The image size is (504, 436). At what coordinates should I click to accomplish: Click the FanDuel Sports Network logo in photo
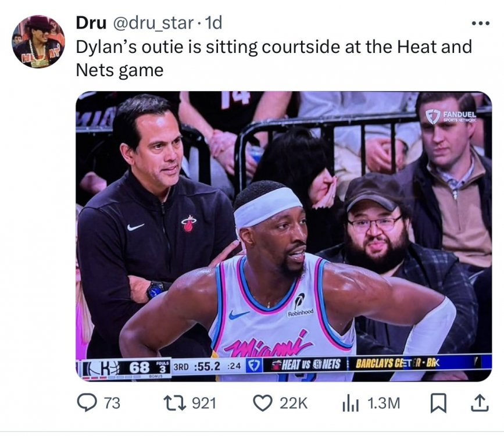[451, 117]
